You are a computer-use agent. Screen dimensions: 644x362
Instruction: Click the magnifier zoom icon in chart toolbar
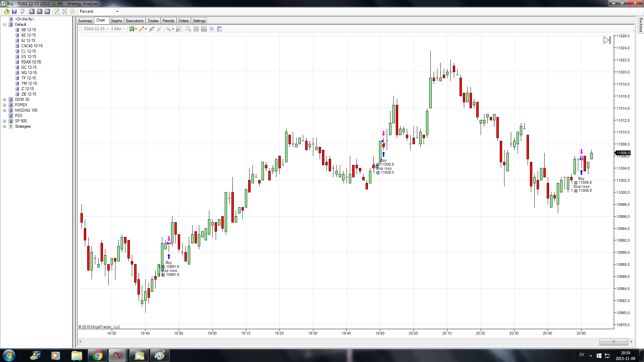click(x=178, y=29)
